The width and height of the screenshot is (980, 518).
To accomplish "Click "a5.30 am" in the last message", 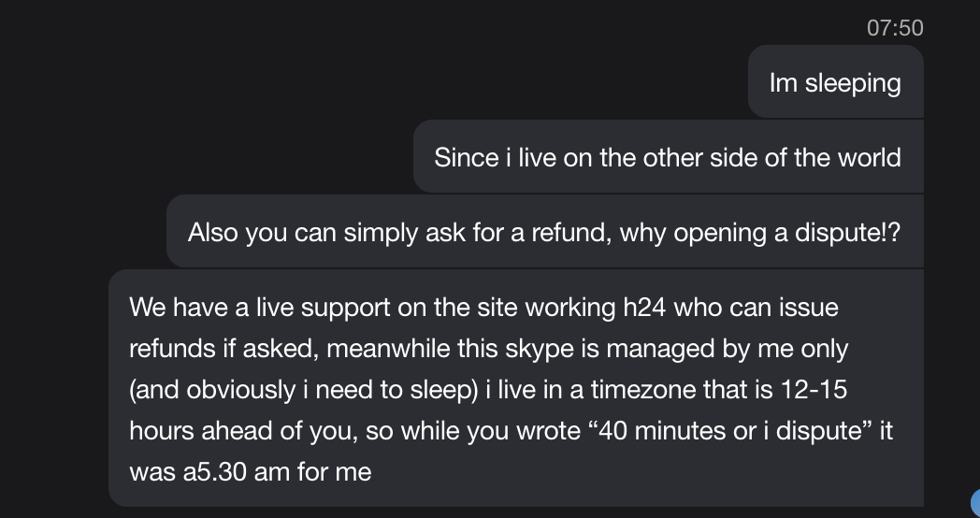I will 223,471.
